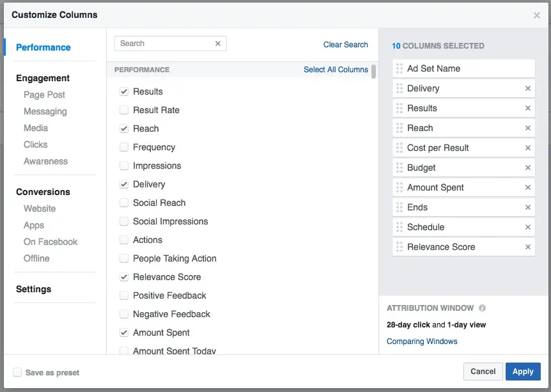The height and width of the screenshot is (392, 551).
Task: Enable the Frequency checkbox
Action: pyautogui.click(x=124, y=147)
